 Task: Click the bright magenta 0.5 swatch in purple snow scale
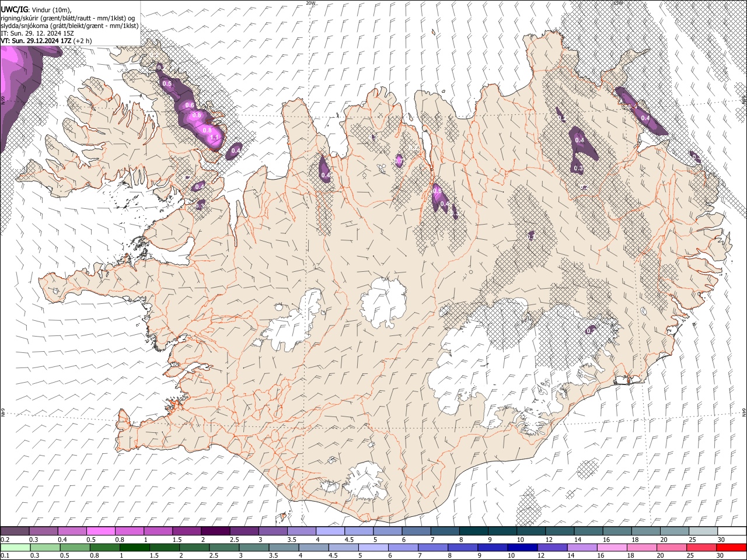point(100,531)
